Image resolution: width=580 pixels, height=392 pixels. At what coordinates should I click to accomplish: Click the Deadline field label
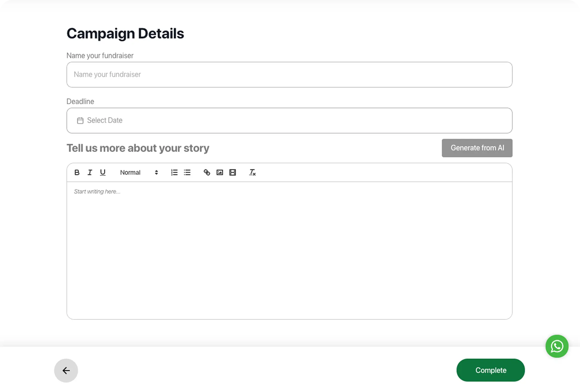point(80,102)
